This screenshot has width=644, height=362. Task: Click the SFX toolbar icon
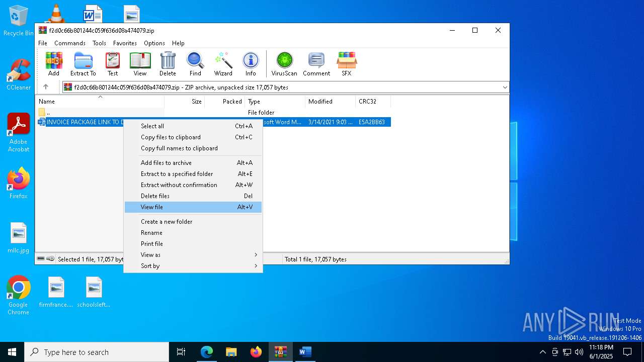346,64
